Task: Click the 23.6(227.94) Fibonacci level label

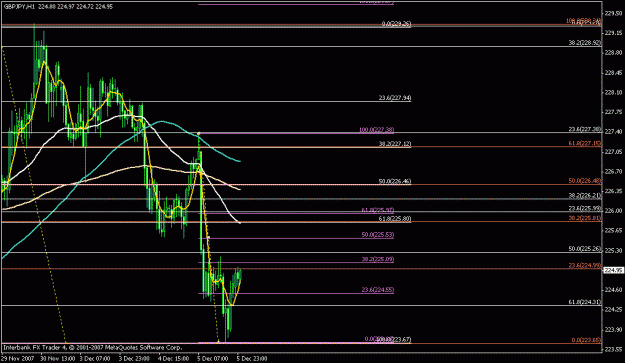Action: 395,98
